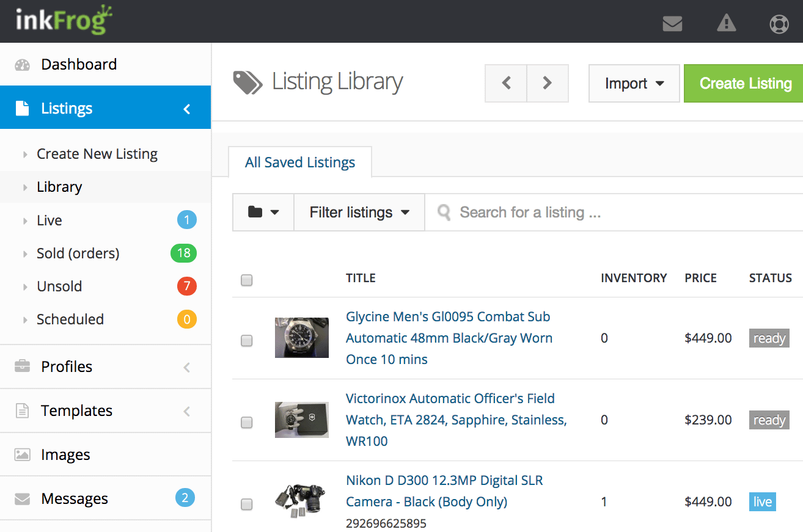The width and height of the screenshot is (803, 532).
Task: Expand the Templates section chevron
Action: tap(187, 411)
